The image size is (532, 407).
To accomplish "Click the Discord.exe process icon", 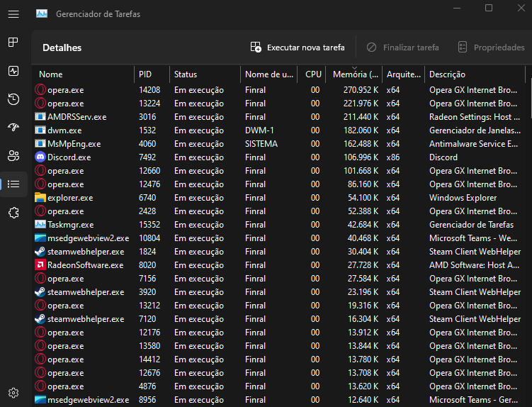I will pyautogui.click(x=40, y=157).
